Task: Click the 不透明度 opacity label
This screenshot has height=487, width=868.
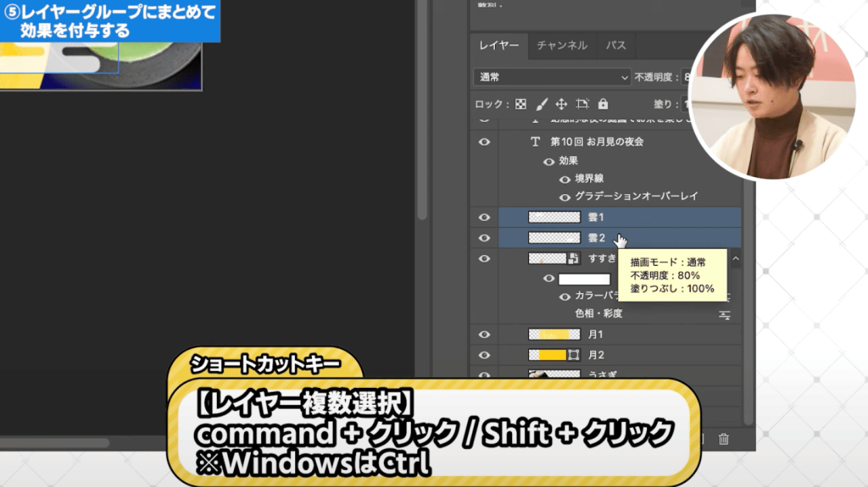Action: pos(655,77)
